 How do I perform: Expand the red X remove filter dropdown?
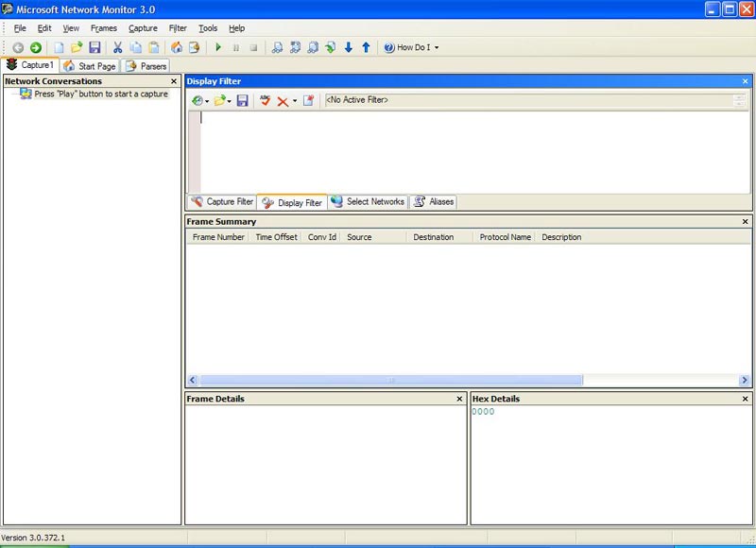295,101
